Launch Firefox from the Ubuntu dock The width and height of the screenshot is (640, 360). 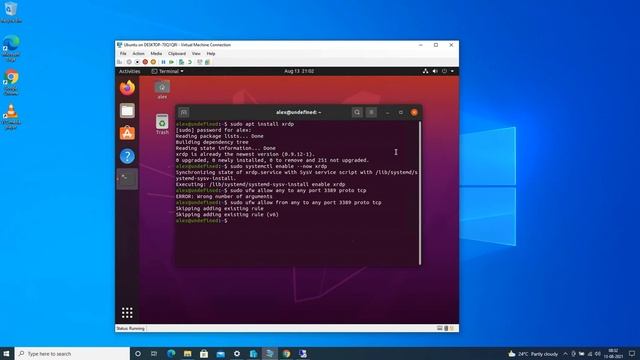coord(127,88)
